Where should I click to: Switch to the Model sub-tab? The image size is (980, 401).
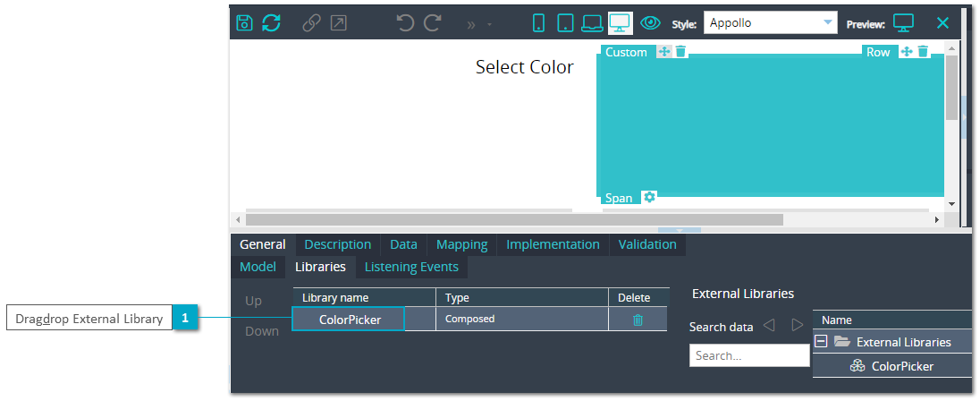(x=258, y=267)
